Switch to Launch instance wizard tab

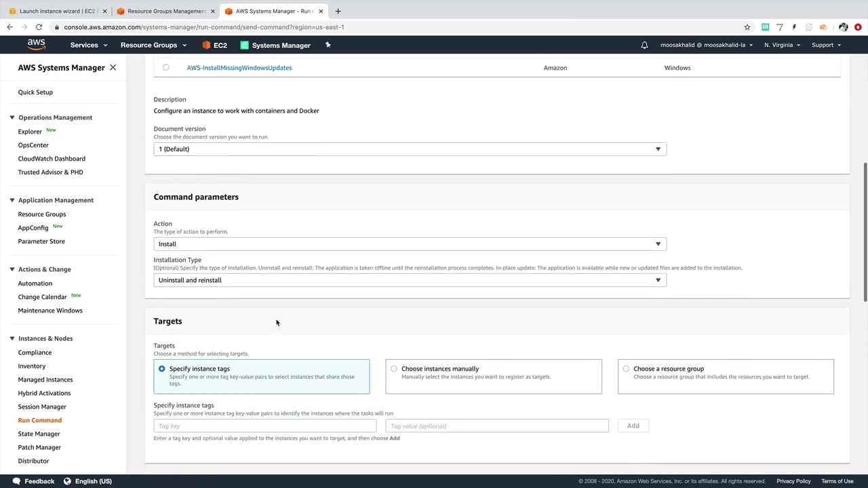pos(58,11)
